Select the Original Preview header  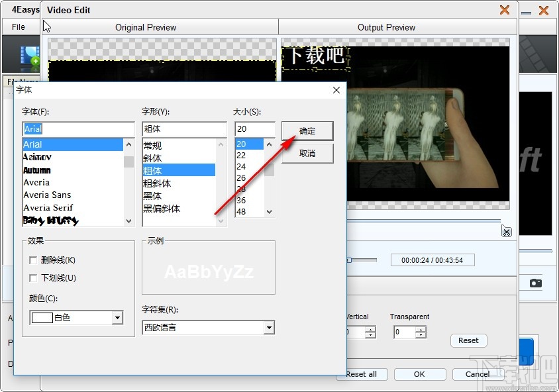click(x=146, y=27)
